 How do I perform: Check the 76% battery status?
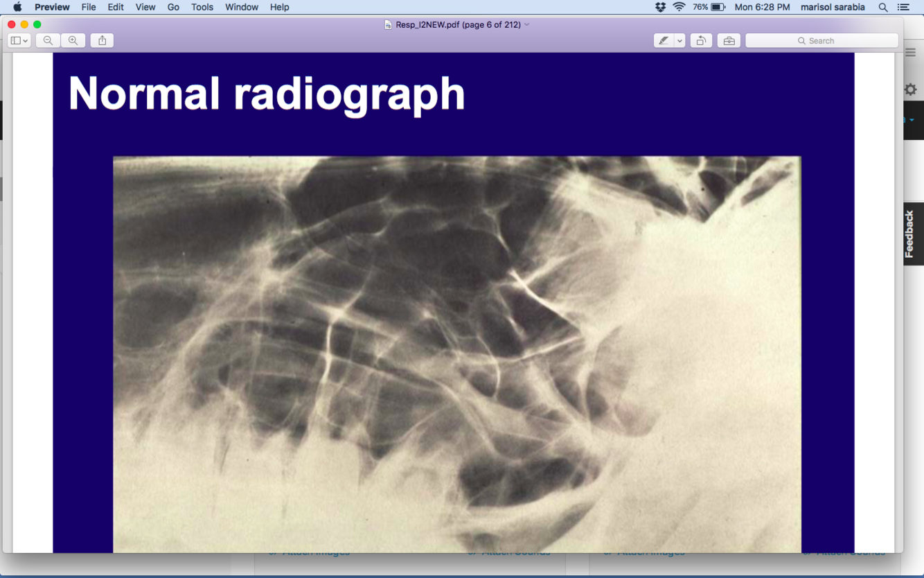click(709, 7)
